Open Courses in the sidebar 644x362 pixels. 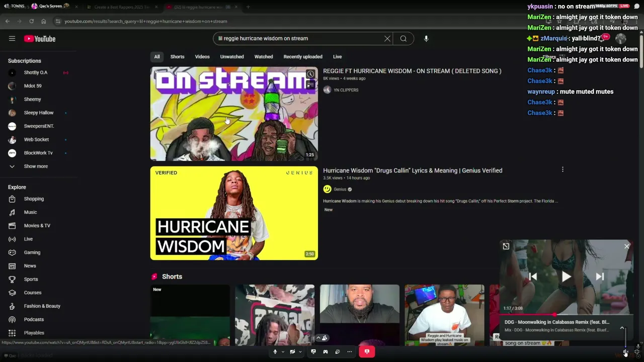pyautogui.click(x=32, y=293)
